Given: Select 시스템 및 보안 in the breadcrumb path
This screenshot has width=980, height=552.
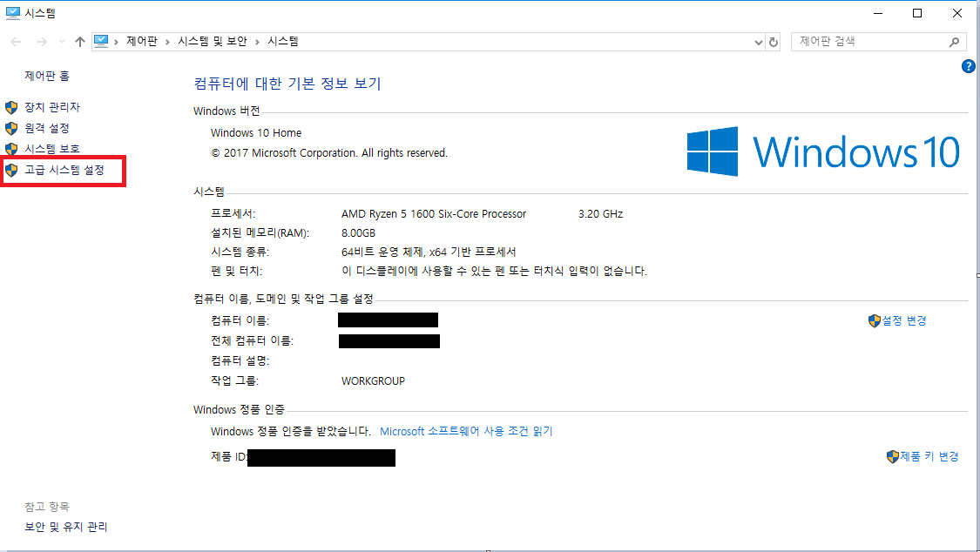Looking at the screenshot, I should tap(213, 41).
